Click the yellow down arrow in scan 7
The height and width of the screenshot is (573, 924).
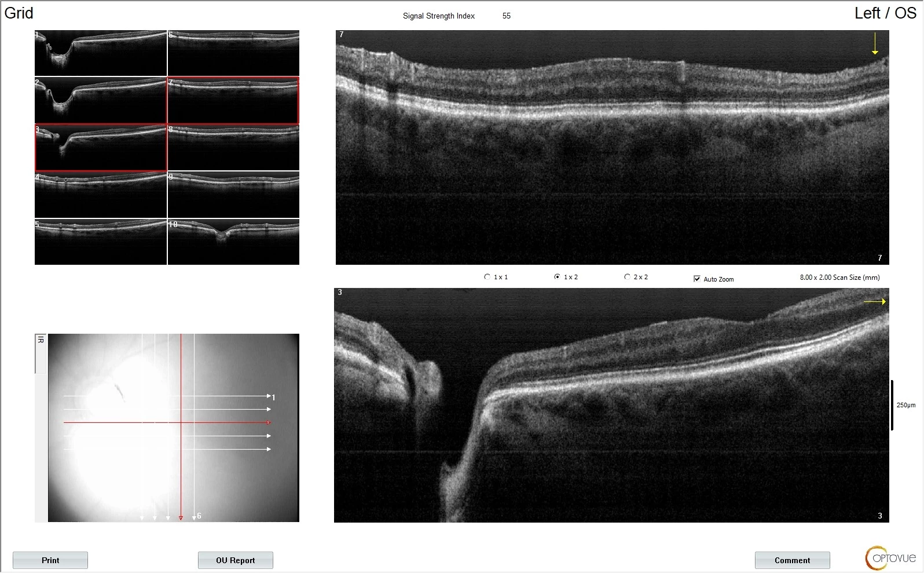(875, 44)
